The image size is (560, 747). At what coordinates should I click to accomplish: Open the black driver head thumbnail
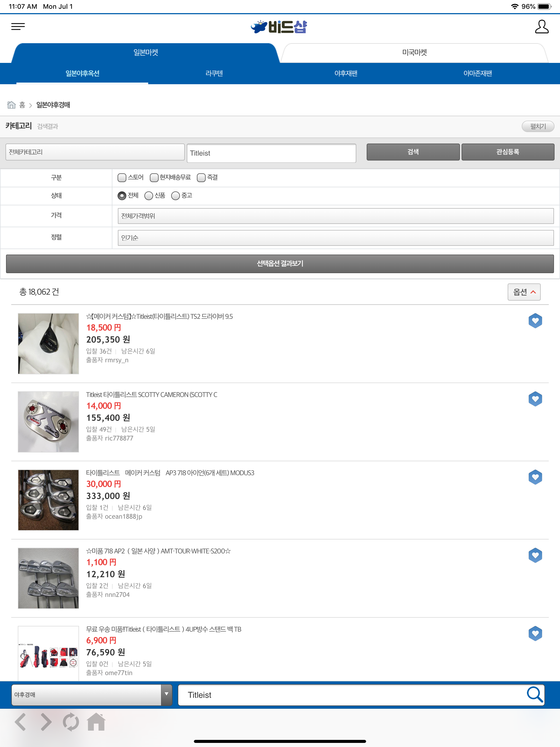(x=48, y=344)
